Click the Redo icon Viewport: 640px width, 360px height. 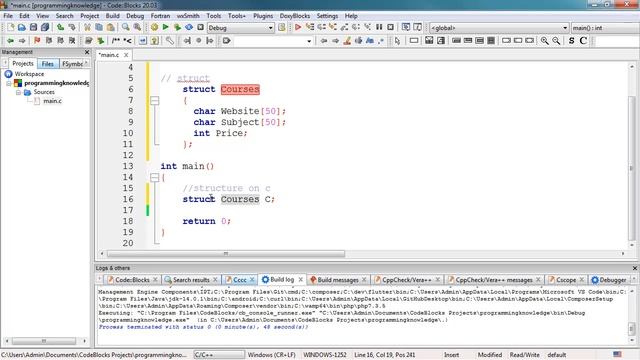(72, 27)
